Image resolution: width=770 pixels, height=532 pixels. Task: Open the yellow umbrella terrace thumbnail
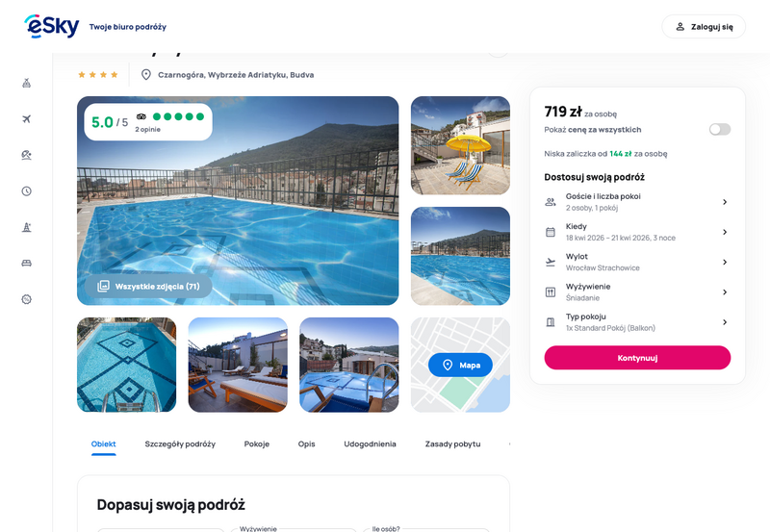pos(460,145)
